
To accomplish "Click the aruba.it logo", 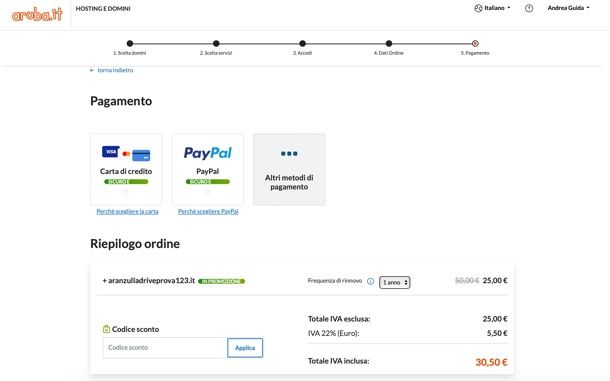I will pos(37,14).
